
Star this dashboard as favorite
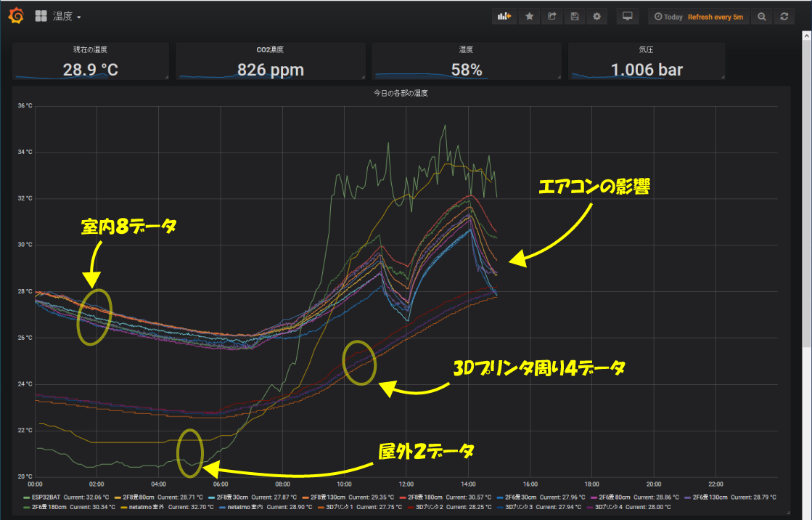pyautogui.click(x=530, y=17)
